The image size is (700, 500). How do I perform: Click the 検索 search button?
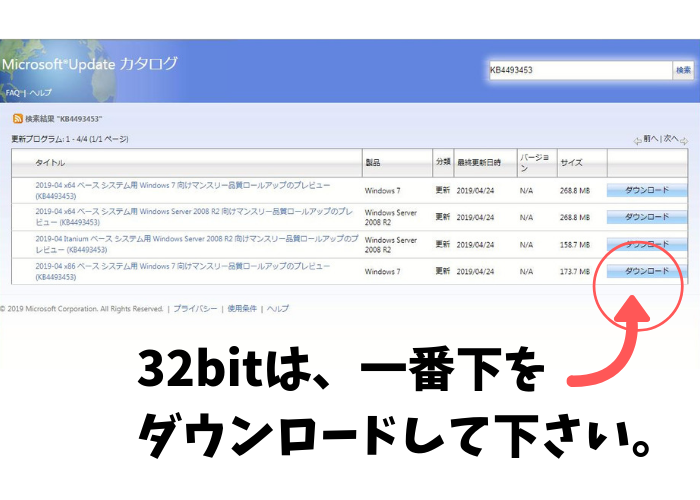click(683, 70)
